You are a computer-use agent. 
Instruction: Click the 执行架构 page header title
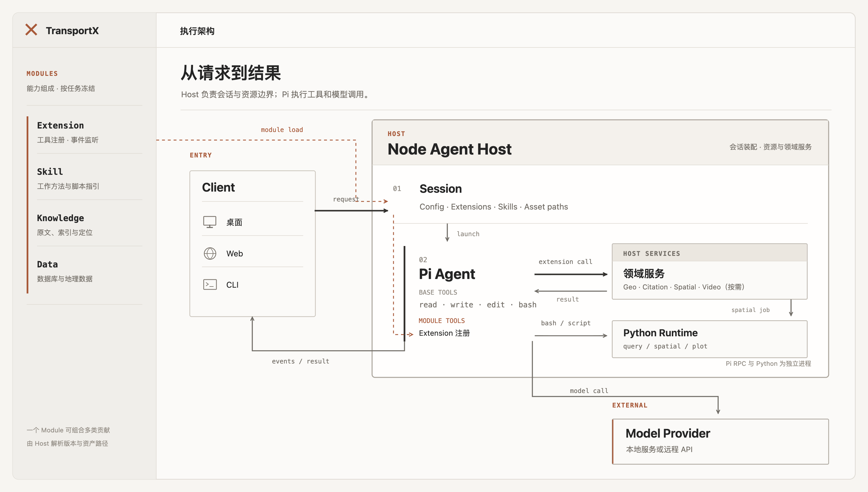[197, 31]
